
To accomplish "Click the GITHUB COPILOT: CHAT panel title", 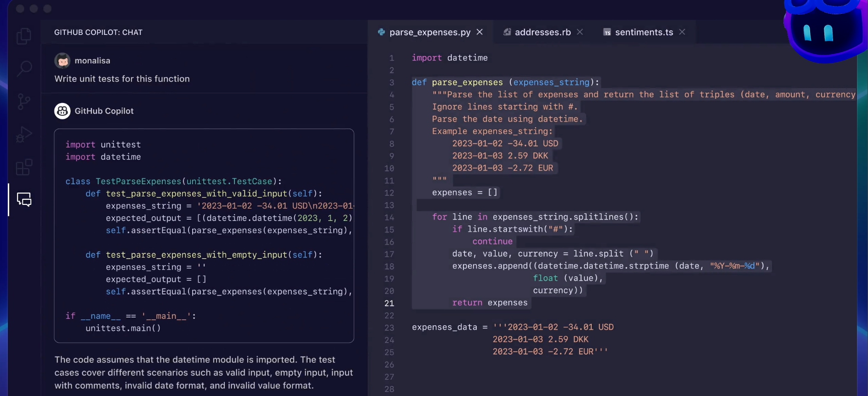I will tap(98, 32).
